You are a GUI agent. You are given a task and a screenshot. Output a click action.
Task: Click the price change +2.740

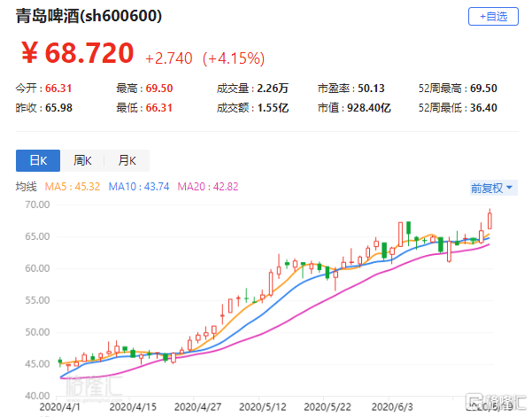coord(168,58)
